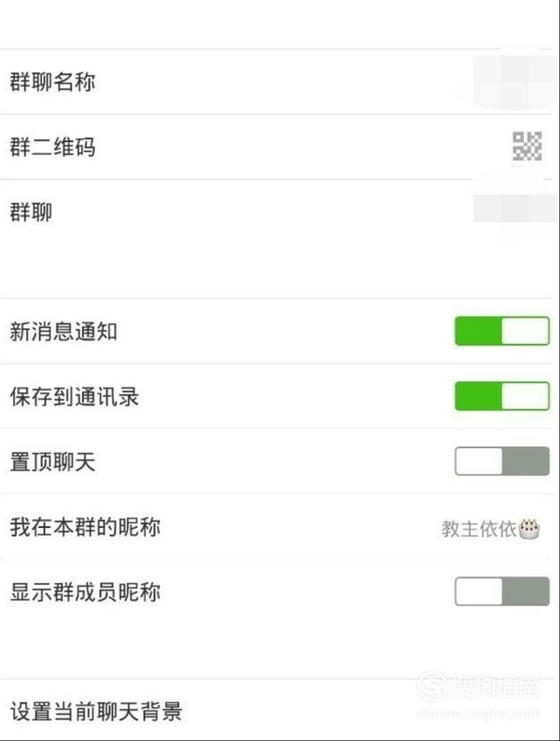Disable the 新消息通知 switch
Viewport: 560px width, 741px height.
(502, 331)
